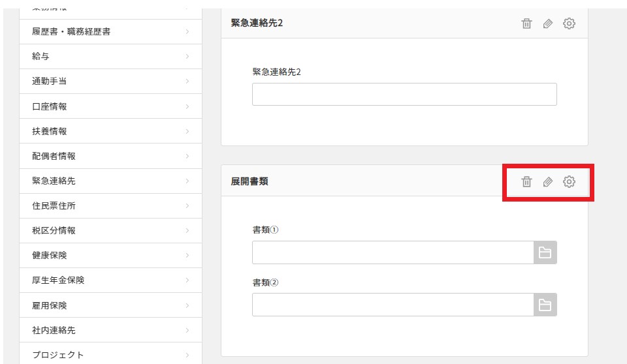Expand the 通勤手当 chevron arrow

click(187, 82)
